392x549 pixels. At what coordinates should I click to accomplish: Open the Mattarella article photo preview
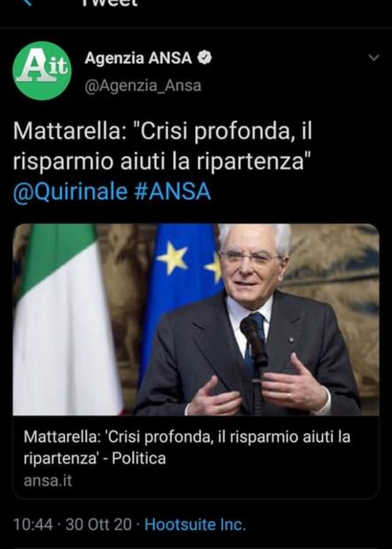196,320
